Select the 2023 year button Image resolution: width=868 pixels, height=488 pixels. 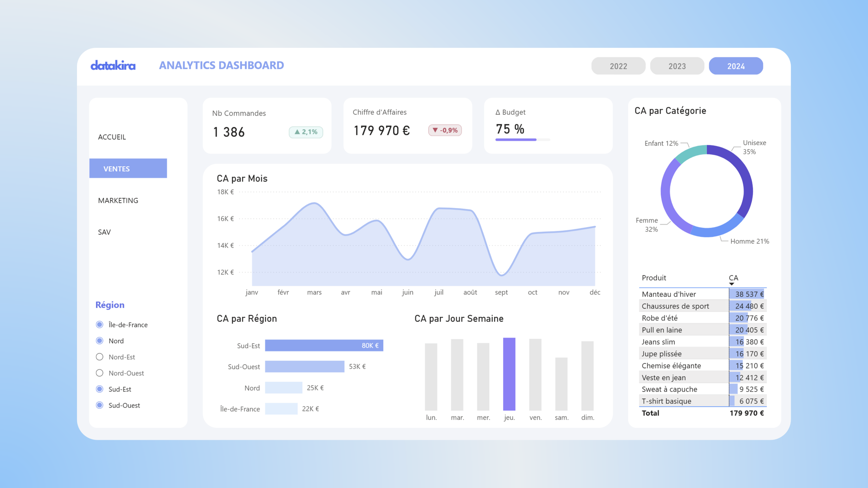click(677, 66)
